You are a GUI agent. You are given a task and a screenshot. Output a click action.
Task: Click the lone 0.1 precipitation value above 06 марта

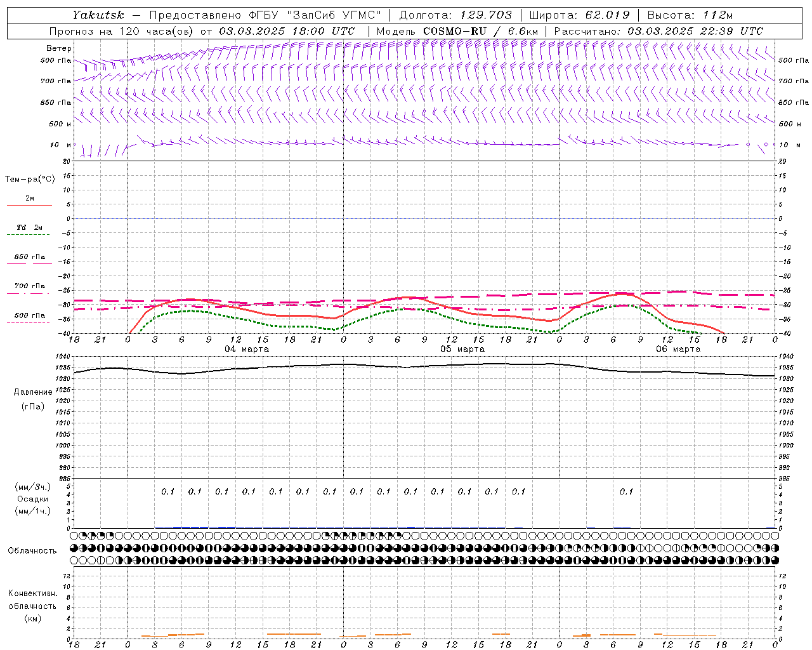coord(627,491)
